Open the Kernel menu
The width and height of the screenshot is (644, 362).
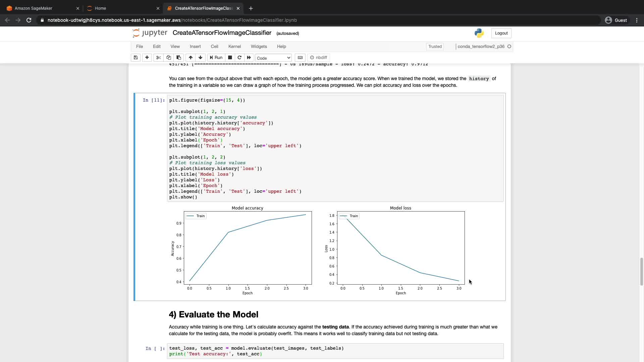click(x=234, y=47)
